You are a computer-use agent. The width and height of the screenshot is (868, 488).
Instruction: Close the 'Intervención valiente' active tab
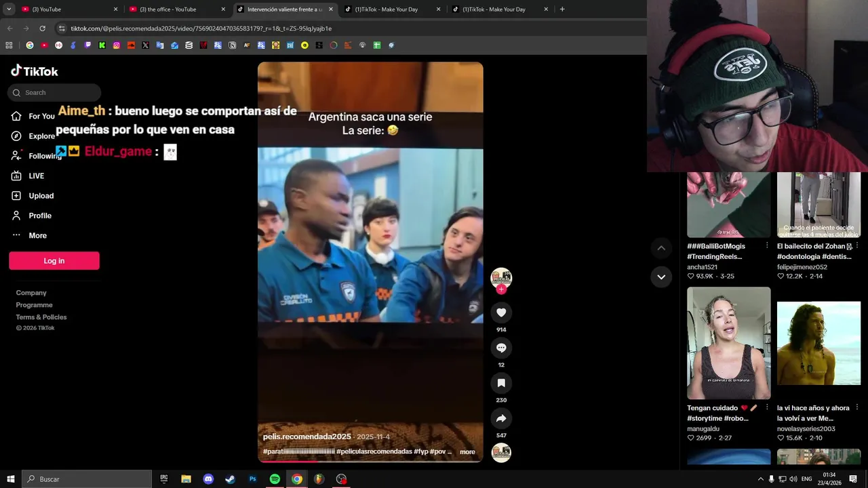tap(331, 9)
